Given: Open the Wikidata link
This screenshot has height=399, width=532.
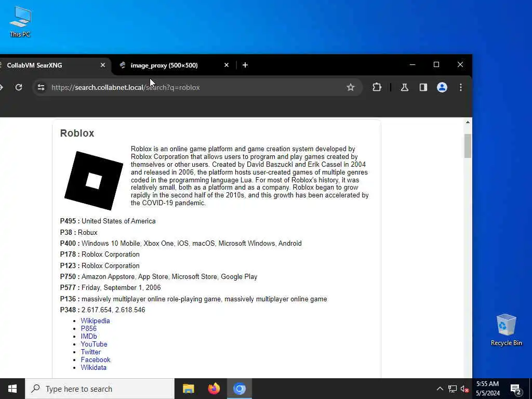Looking at the screenshot, I should 94,367.
